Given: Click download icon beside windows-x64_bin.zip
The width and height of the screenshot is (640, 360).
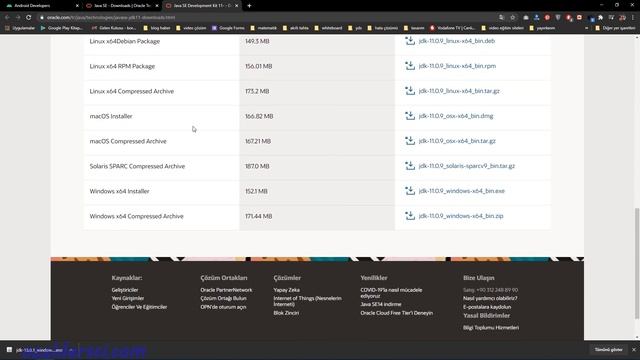Looking at the screenshot, I should [410, 216].
